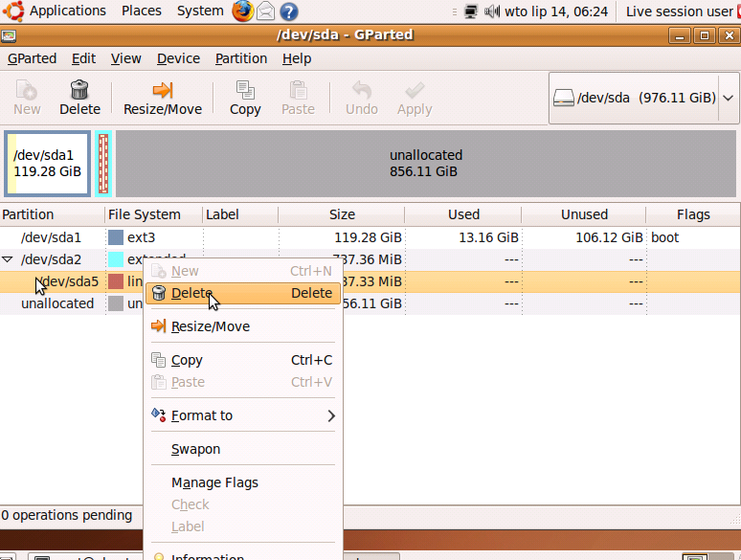Select the /dev/sda1 partition row
This screenshot has width=741, height=560.
coord(370,237)
